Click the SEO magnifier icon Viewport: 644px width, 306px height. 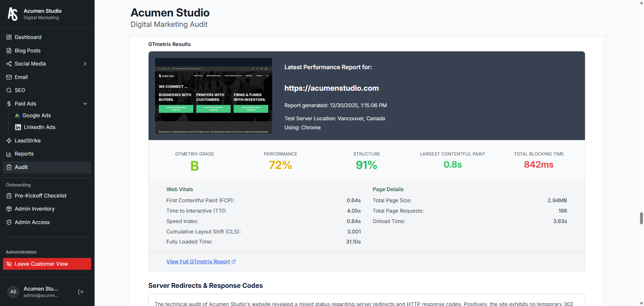(9, 90)
